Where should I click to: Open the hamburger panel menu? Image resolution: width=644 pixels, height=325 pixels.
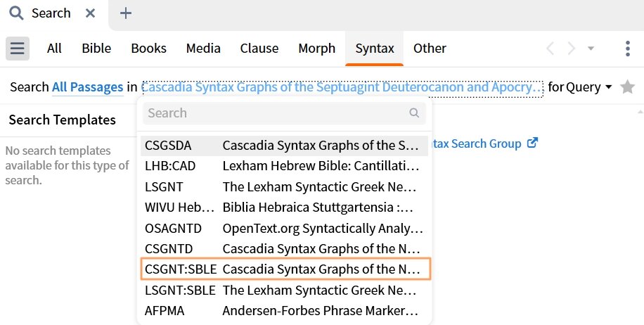click(18, 49)
